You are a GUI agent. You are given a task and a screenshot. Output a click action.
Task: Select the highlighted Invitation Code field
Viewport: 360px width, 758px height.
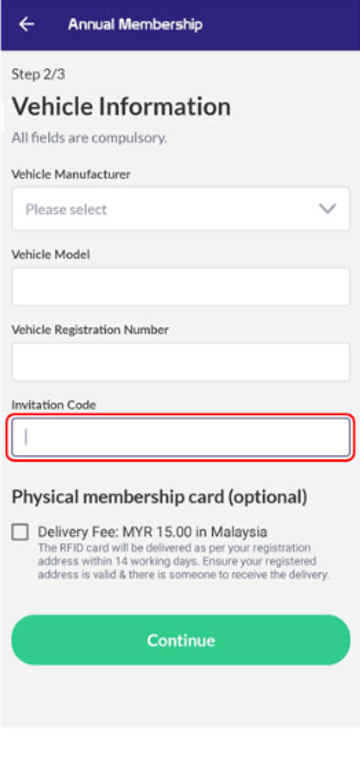point(181,437)
